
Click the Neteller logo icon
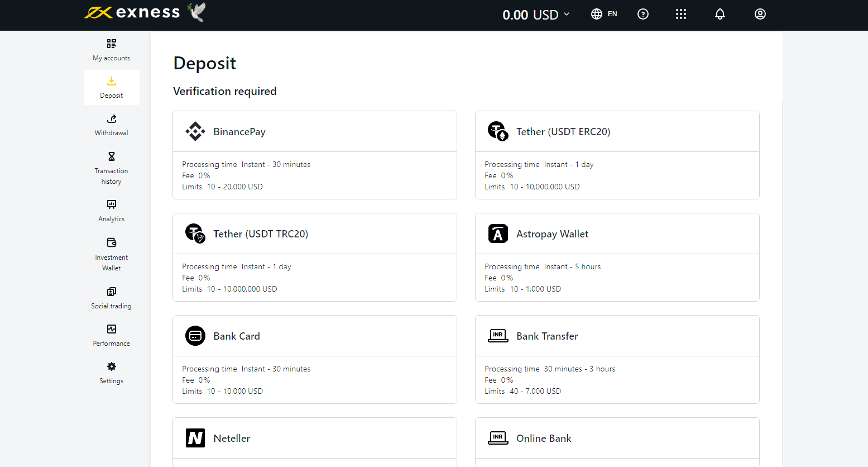coord(195,439)
